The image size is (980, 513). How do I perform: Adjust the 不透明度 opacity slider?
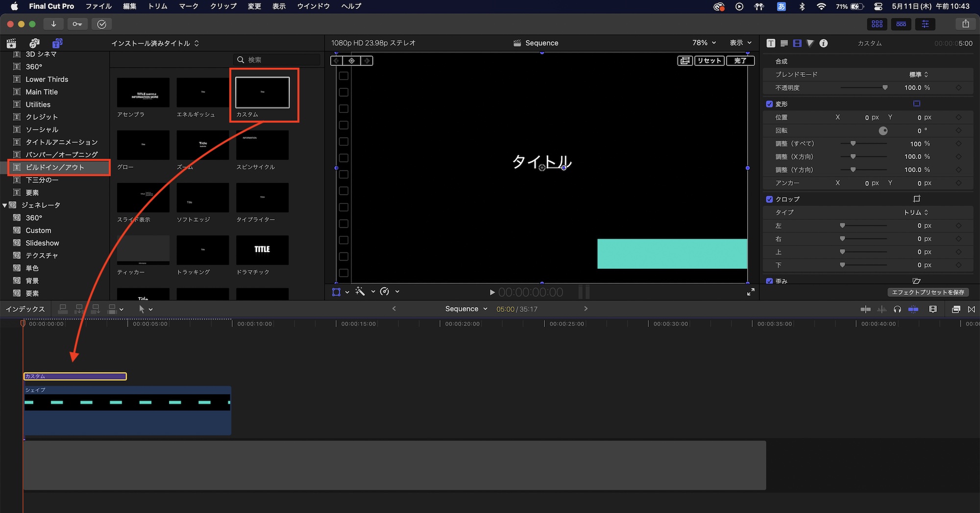coord(884,88)
